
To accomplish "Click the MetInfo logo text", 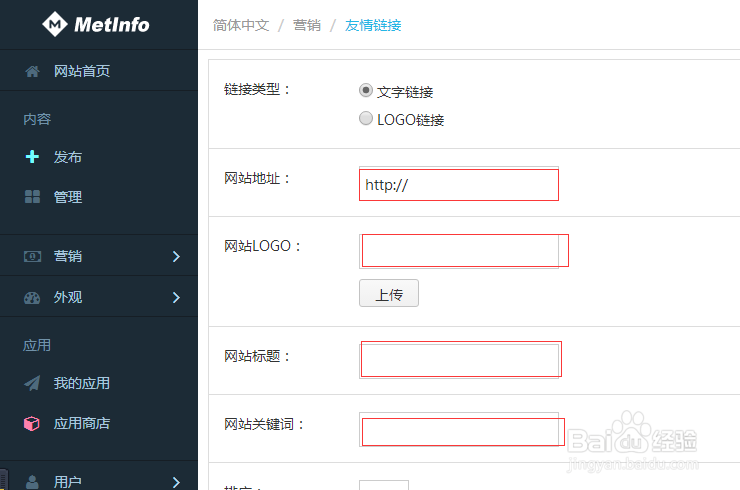I will [111, 25].
